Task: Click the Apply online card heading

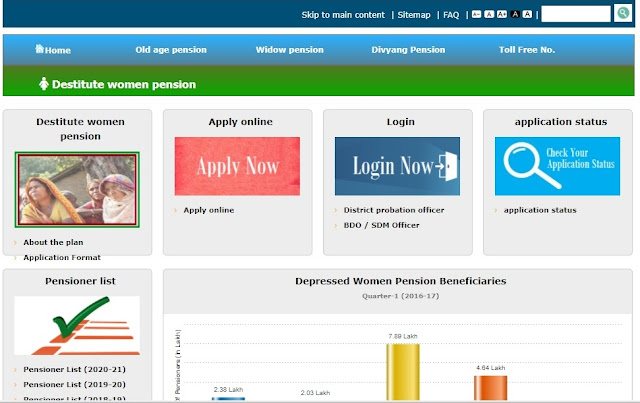Action: coord(240,122)
